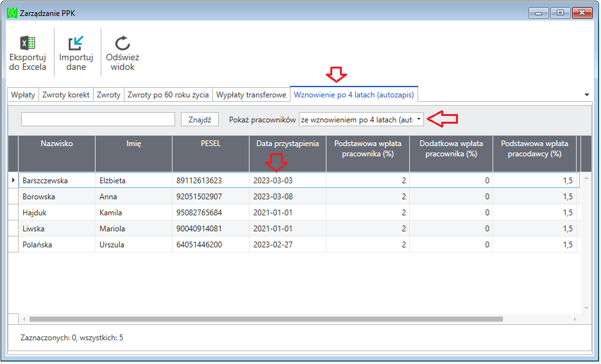The height and width of the screenshot is (364, 601).
Task: Click the Barszczewska surname cell
Action: (56, 180)
